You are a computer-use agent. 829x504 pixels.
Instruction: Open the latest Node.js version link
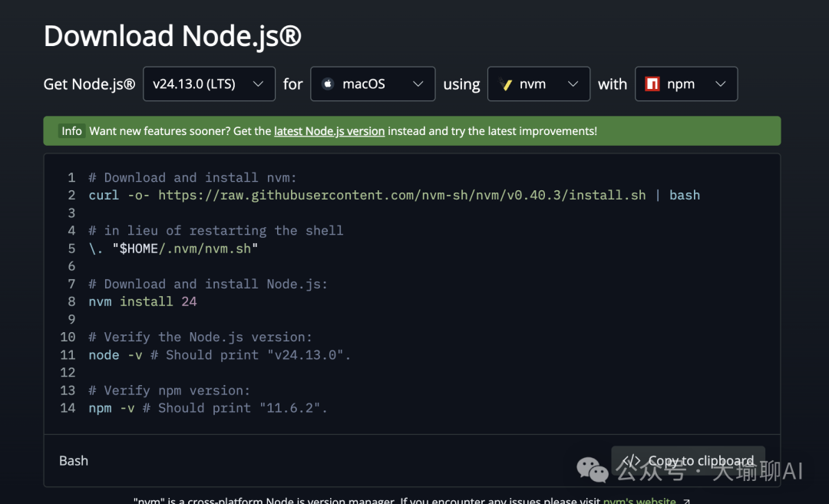pyautogui.click(x=329, y=131)
